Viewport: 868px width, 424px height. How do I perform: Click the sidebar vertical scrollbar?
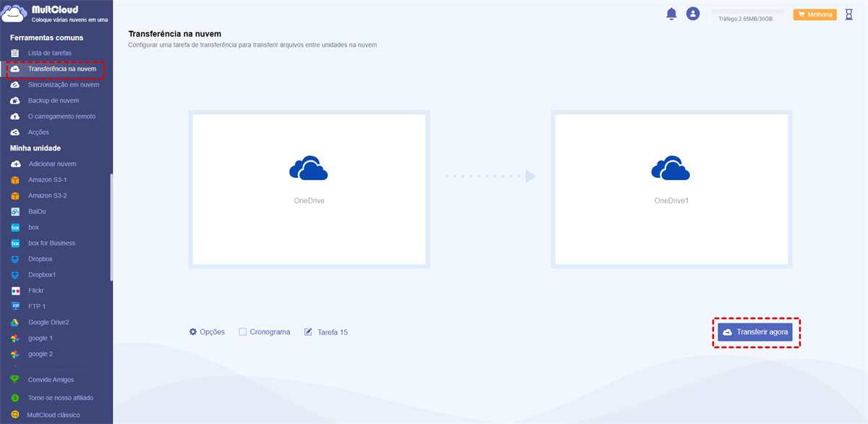111,226
